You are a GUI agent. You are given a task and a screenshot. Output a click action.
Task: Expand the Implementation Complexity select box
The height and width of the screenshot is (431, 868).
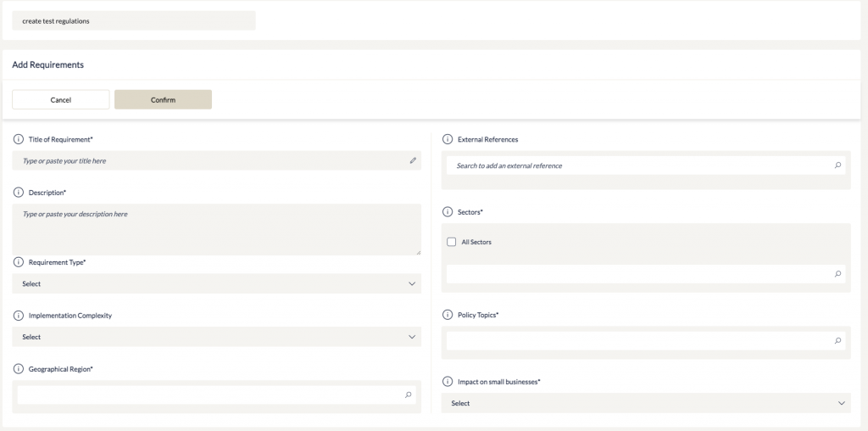216,337
